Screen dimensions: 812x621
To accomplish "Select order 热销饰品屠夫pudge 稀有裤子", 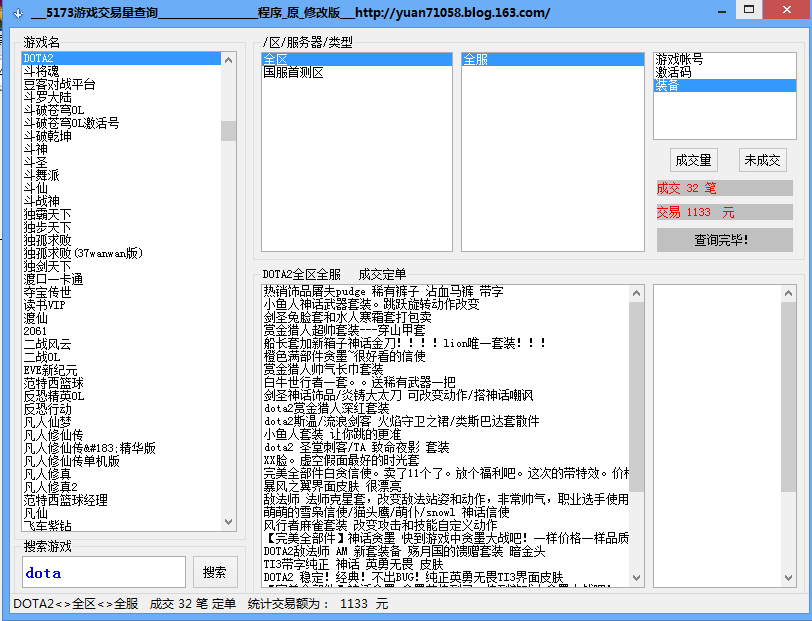I will tap(445, 291).
